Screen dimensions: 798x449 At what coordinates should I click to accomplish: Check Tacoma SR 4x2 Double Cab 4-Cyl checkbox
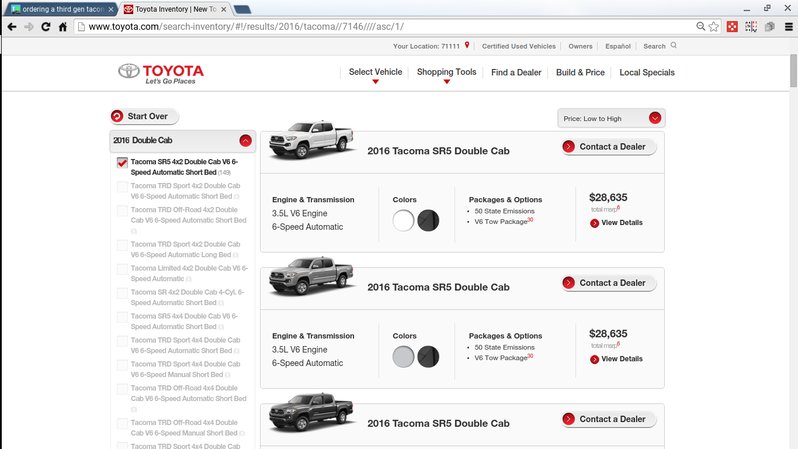[x=122, y=293]
